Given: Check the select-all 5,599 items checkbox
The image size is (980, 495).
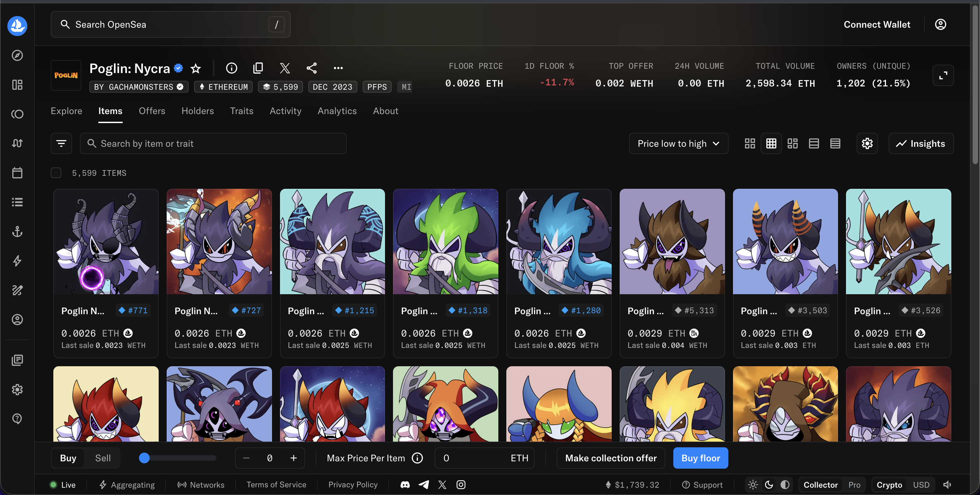Looking at the screenshot, I should pos(56,173).
